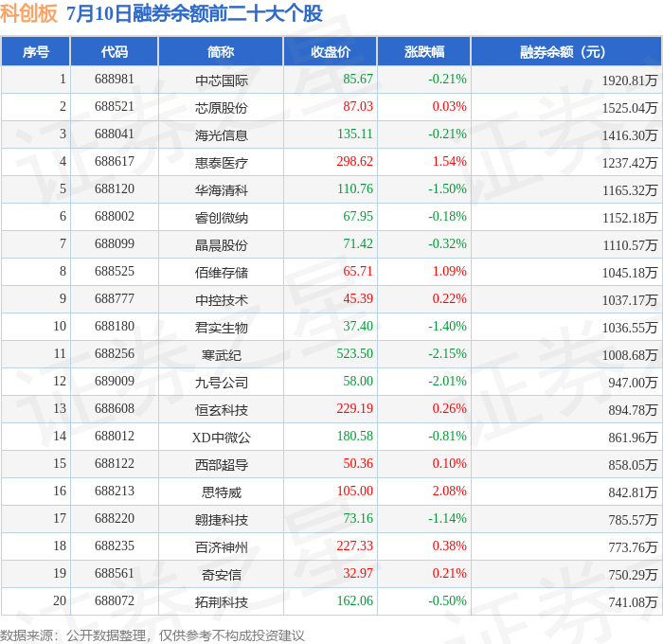Click closing price 67.95
Screen dimensions: 663x644
[358, 216]
